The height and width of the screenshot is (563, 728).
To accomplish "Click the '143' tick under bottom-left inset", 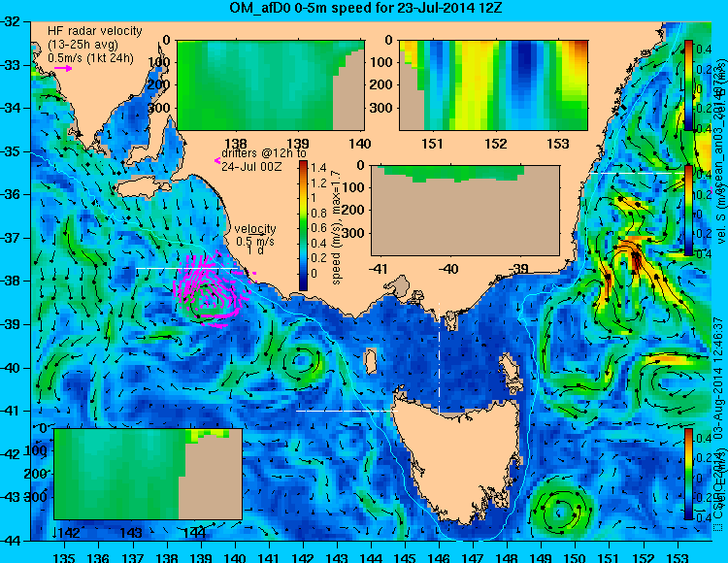I will [x=133, y=532].
